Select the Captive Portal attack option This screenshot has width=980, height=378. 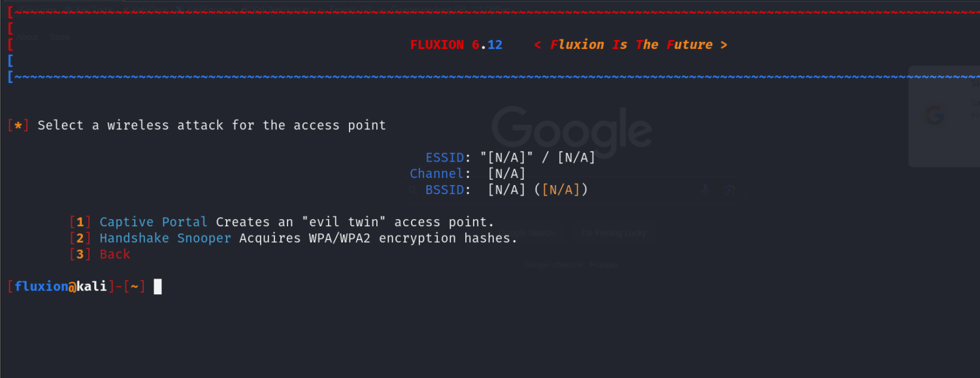click(153, 222)
